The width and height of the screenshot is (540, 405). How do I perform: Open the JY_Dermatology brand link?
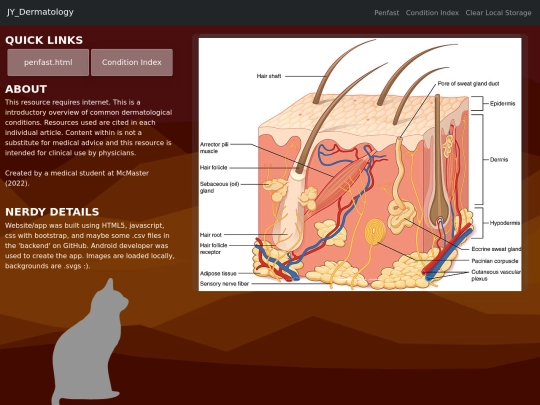pos(40,12)
